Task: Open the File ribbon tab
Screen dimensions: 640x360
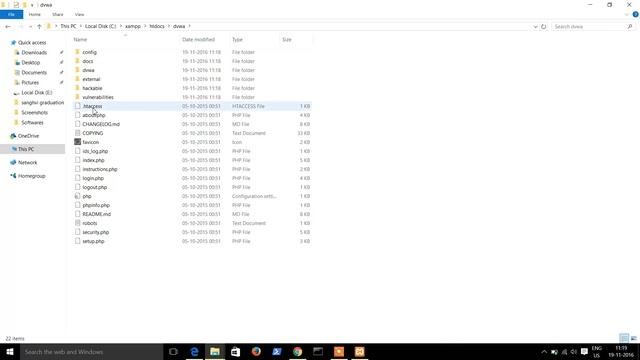Action: tap(11, 15)
